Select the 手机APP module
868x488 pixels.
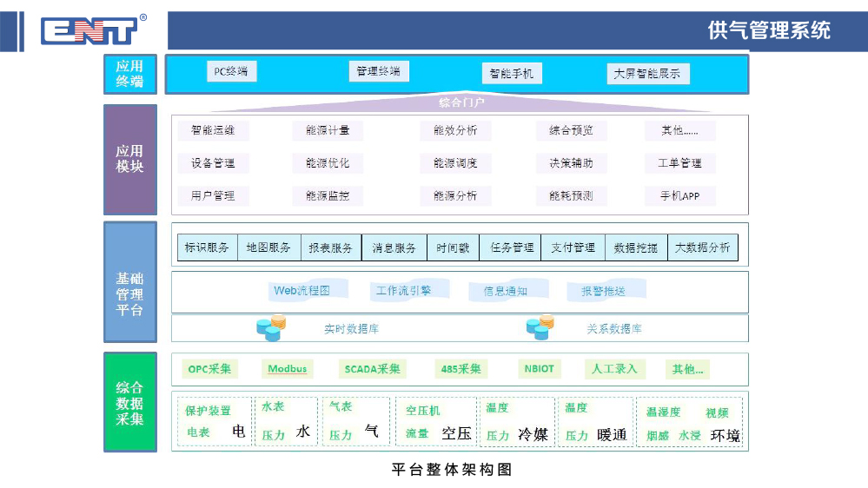pos(679,196)
